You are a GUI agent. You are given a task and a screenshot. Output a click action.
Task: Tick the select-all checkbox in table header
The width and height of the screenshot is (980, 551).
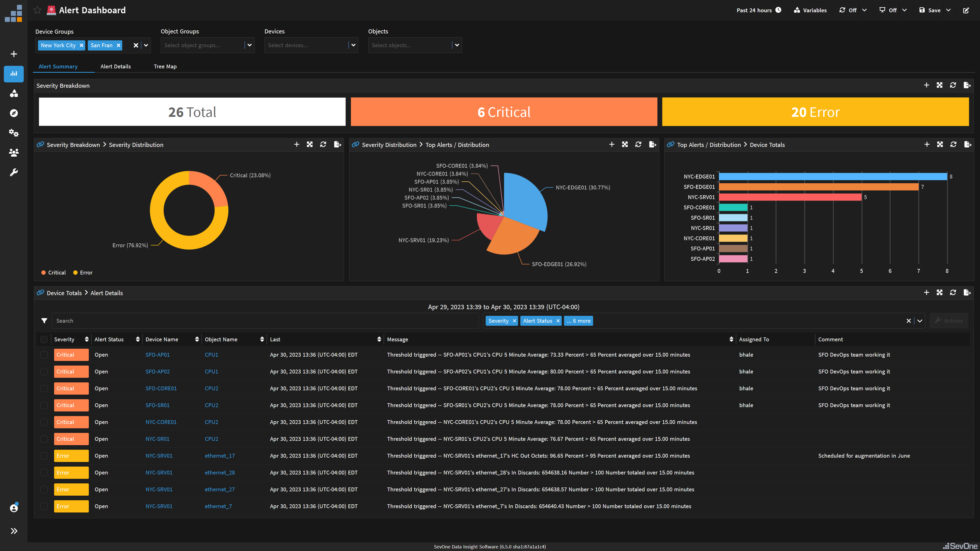44,339
